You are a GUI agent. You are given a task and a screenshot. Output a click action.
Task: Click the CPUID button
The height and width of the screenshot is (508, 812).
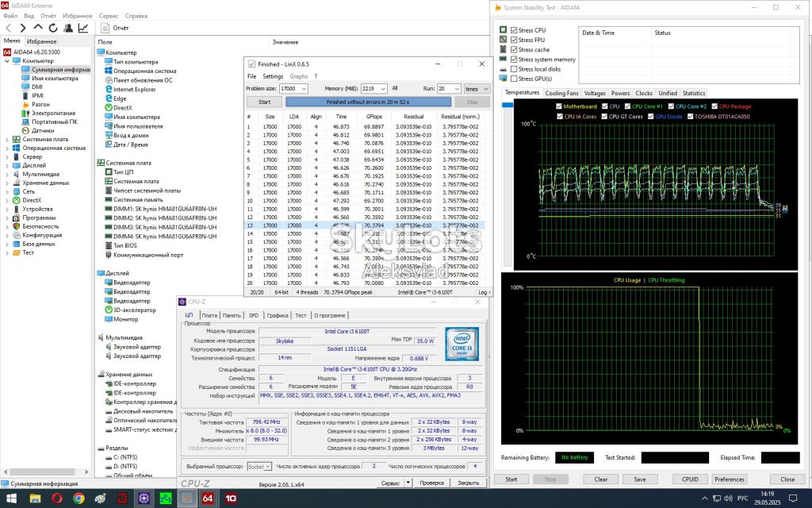(690, 479)
